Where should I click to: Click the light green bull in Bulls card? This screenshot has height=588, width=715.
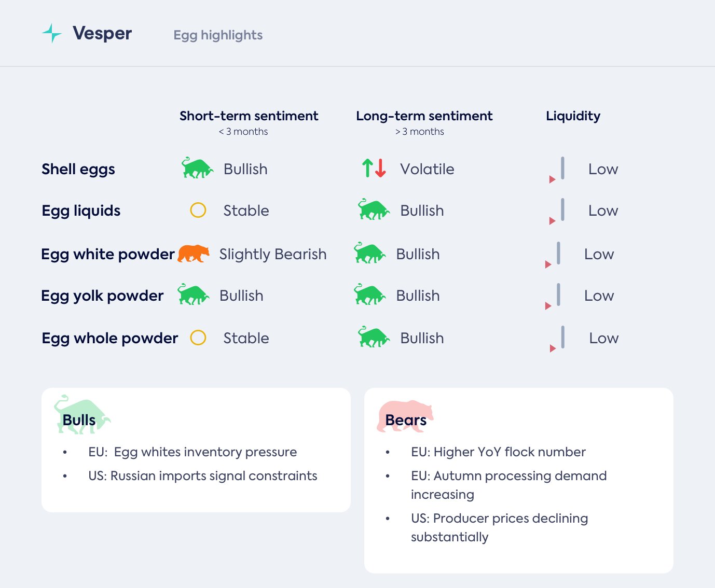pyautogui.click(x=82, y=414)
